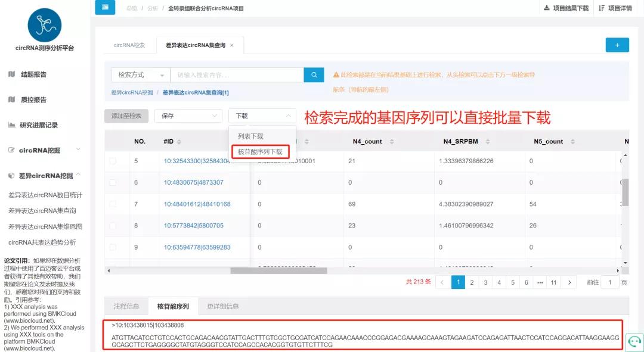Open 结题报告 in the sidebar

pyautogui.click(x=33, y=74)
